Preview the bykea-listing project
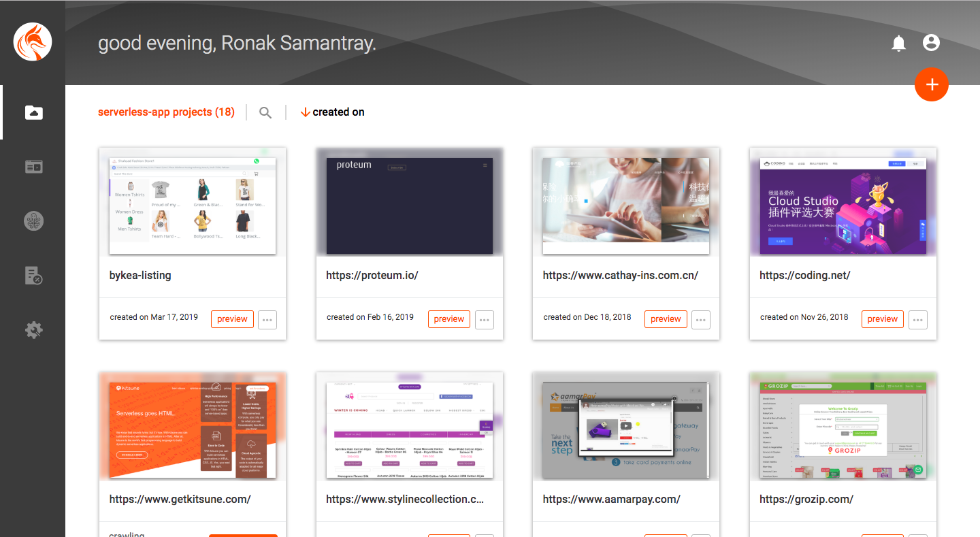 (232, 319)
